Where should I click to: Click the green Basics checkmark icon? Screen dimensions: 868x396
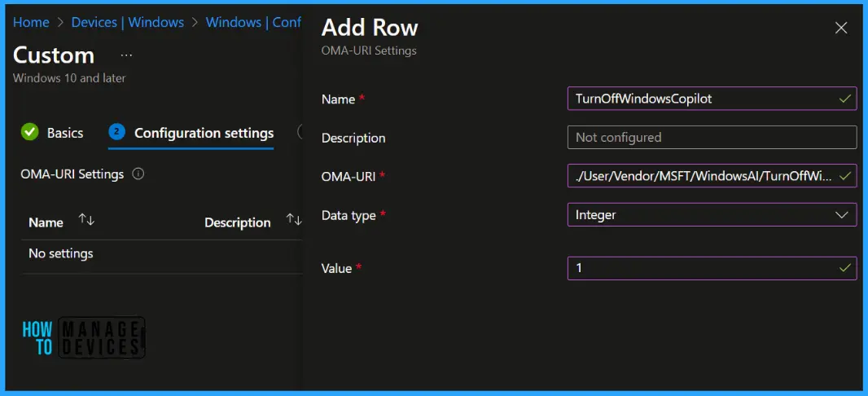(x=29, y=133)
